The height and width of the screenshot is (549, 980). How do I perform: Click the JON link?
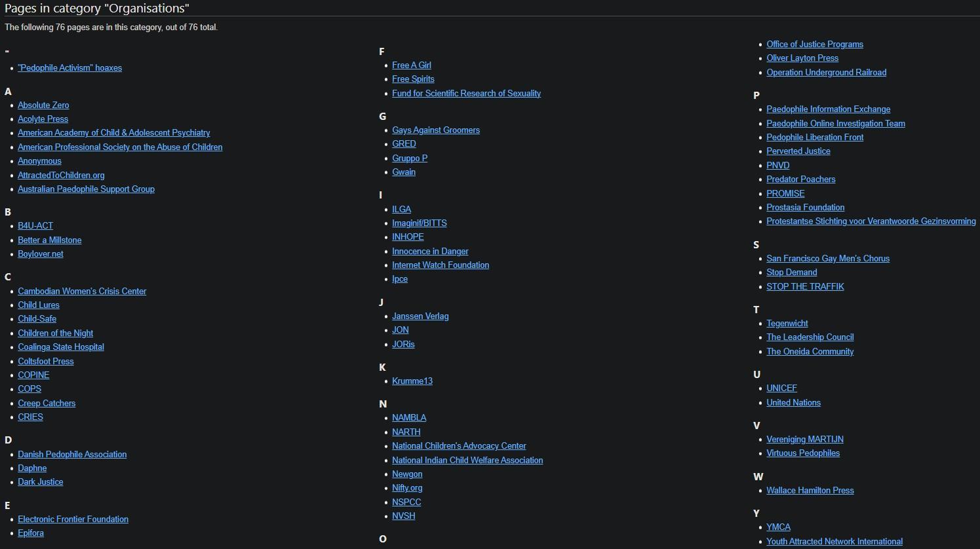tap(401, 330)
